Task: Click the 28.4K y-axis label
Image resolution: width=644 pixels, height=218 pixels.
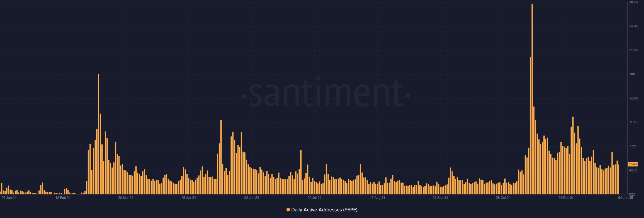Action: pos(633,2)
